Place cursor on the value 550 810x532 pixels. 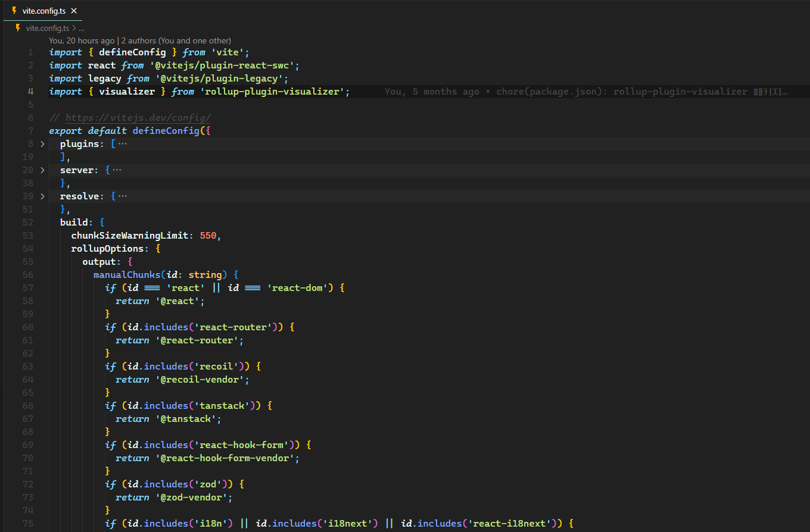(208, 235)
